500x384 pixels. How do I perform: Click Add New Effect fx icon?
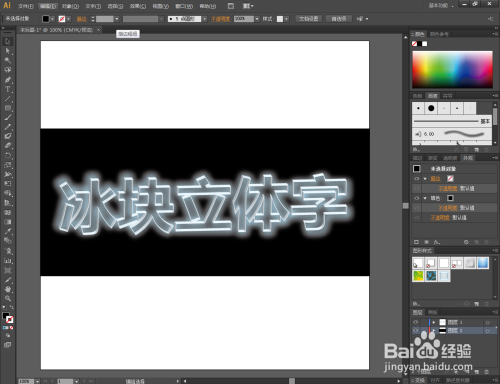click(437, 242)
